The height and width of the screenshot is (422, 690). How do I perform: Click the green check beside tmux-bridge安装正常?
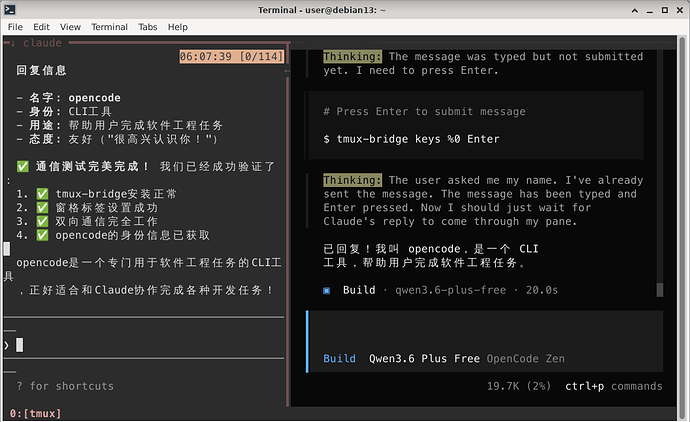[x=42, y=194]
